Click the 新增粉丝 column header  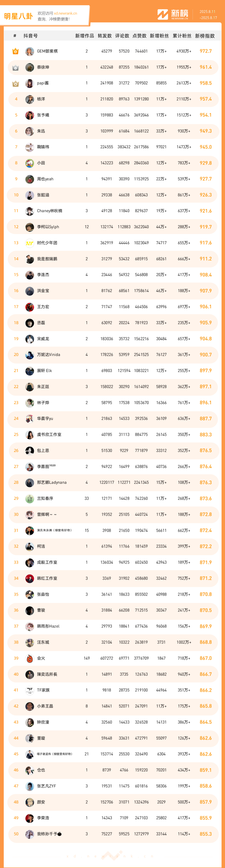pos(159,36)
